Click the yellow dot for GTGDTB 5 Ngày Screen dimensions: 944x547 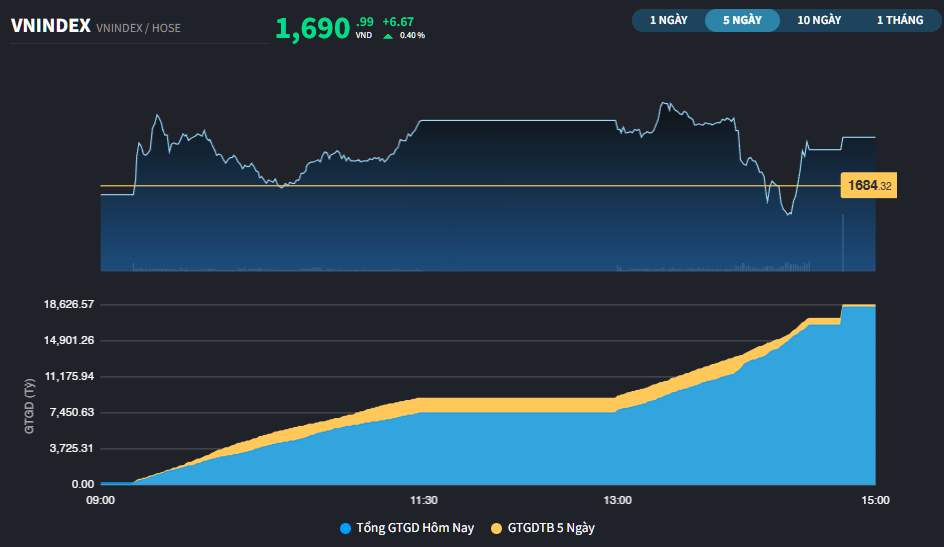(x=497, y=528)
